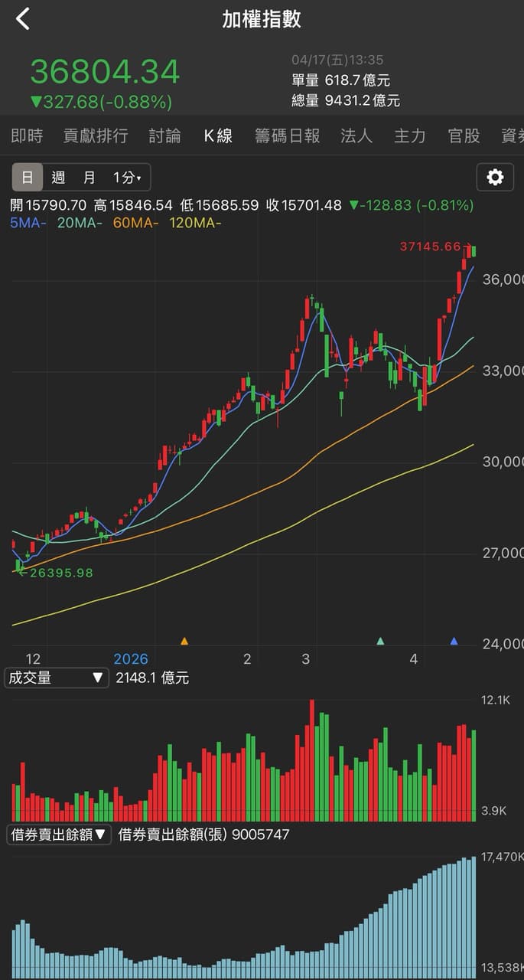The height and width of the screenshot is (980, 524).
Task: Switch to the 即時 tab
Action: coord(27,136)
